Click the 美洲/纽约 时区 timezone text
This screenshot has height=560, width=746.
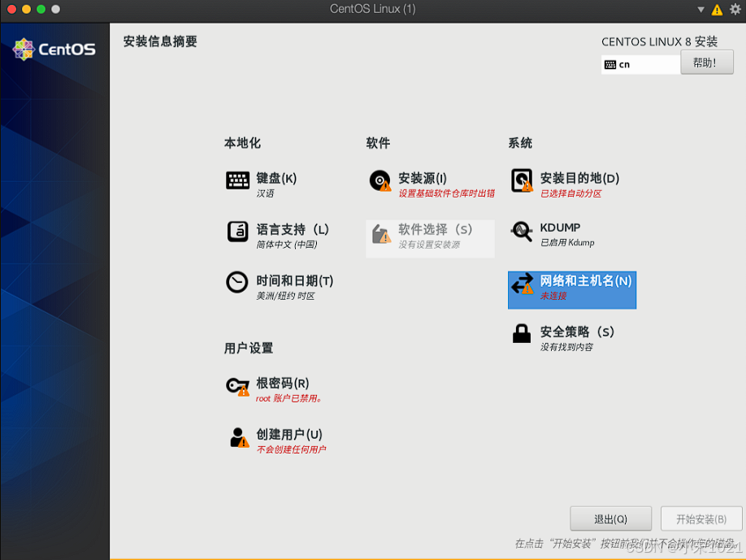click(285, 296)
